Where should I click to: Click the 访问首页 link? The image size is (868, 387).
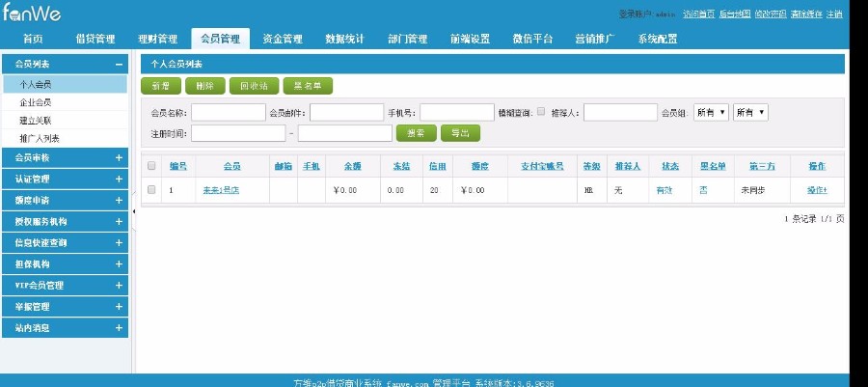click(x=698, y=14)
